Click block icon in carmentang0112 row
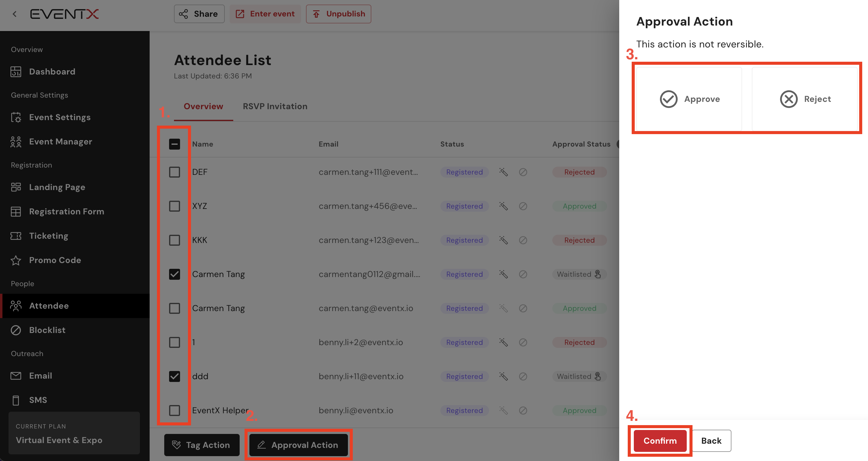The width and height of the screenshot is (868, 461). [x=523, y=274]
